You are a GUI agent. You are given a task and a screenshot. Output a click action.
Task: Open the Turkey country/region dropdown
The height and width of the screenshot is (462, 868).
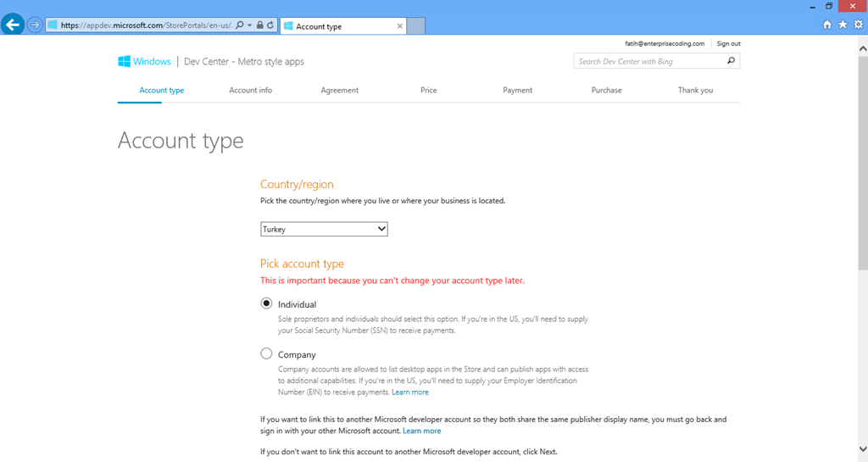click(324, 229)
